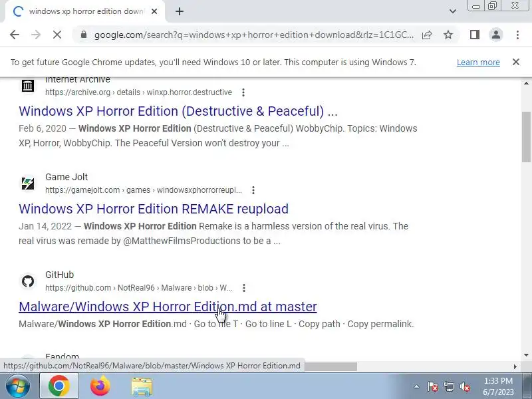Open the clock showing 1:33 PM
Screen dimensions: 532x399
(x=498, y=386)
